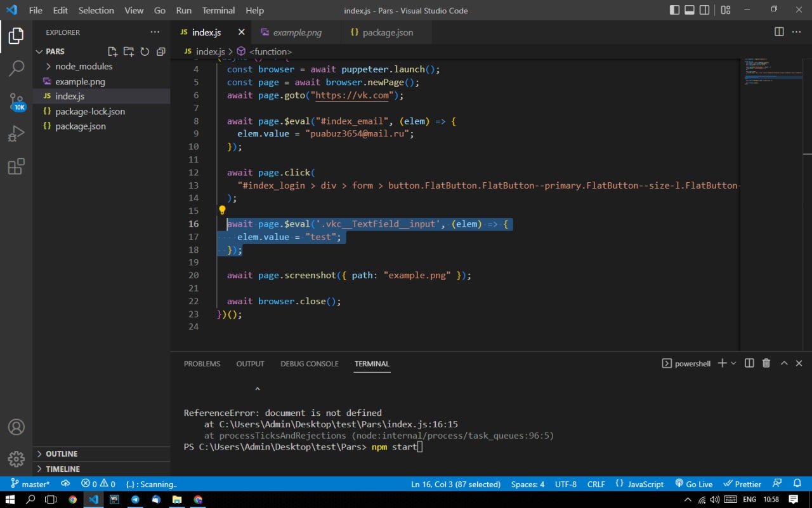812x508 pixels.
Task: Customize layout icon in title bar
Action: click(726, 10)
